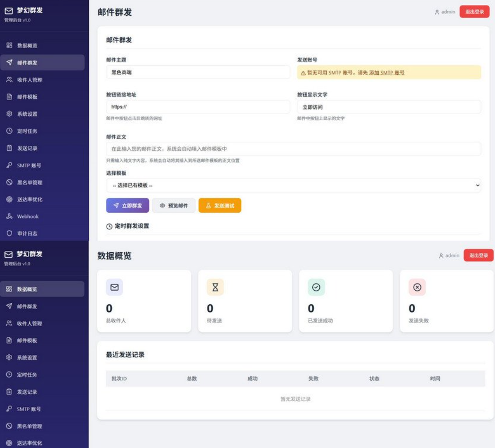
Task: Click 退出登录 on the 邮件群发 page
Action: (474, 12)
